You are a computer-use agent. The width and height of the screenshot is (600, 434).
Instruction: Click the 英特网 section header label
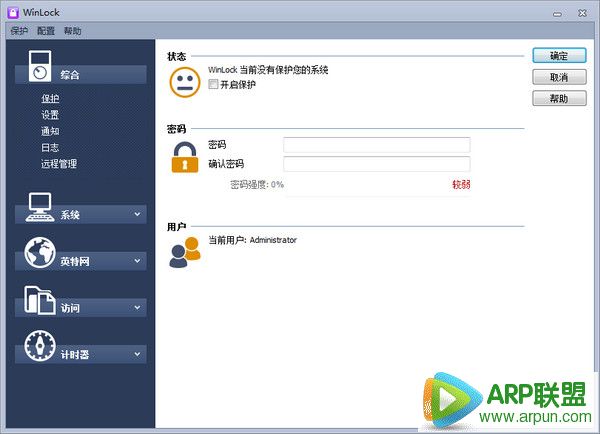pos(75,261)
